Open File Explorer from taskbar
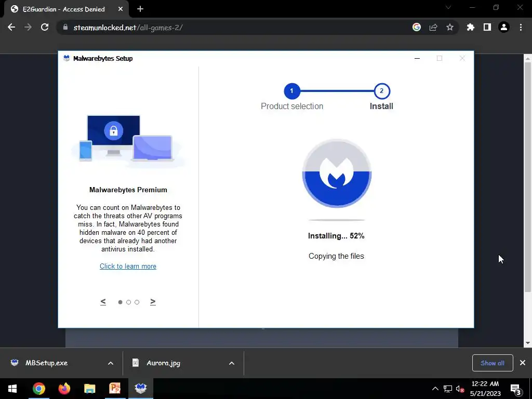Image resolution: width=532 pixels, height=399 pixels. click(89, 389)
